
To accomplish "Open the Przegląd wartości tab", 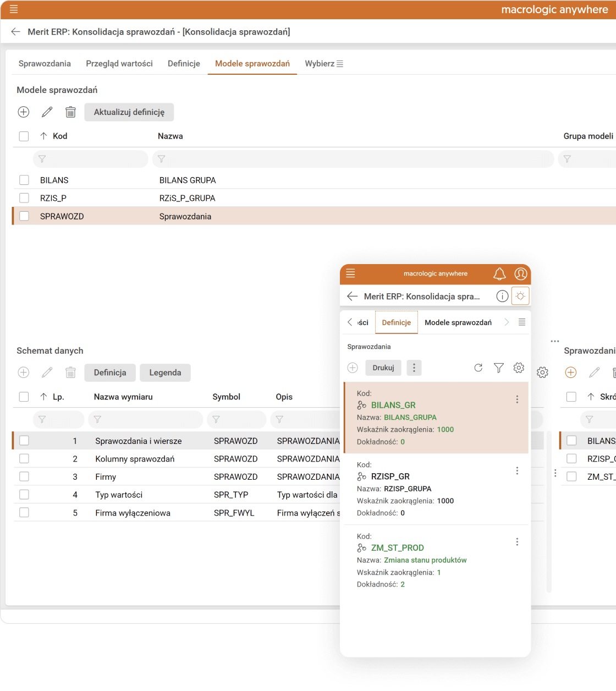I will pyautogui.click(x=119, y=64).
